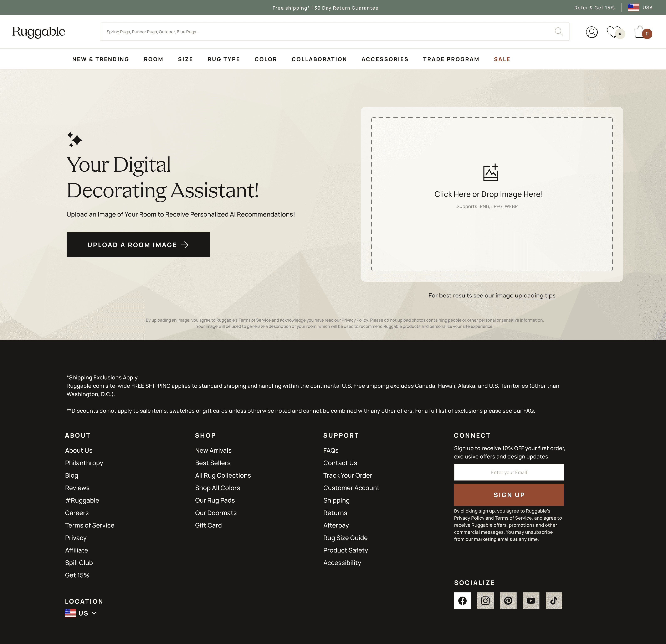Open the Spill Club footer link
The height and width of the screenshot is (644, 666).
(79, 562)
